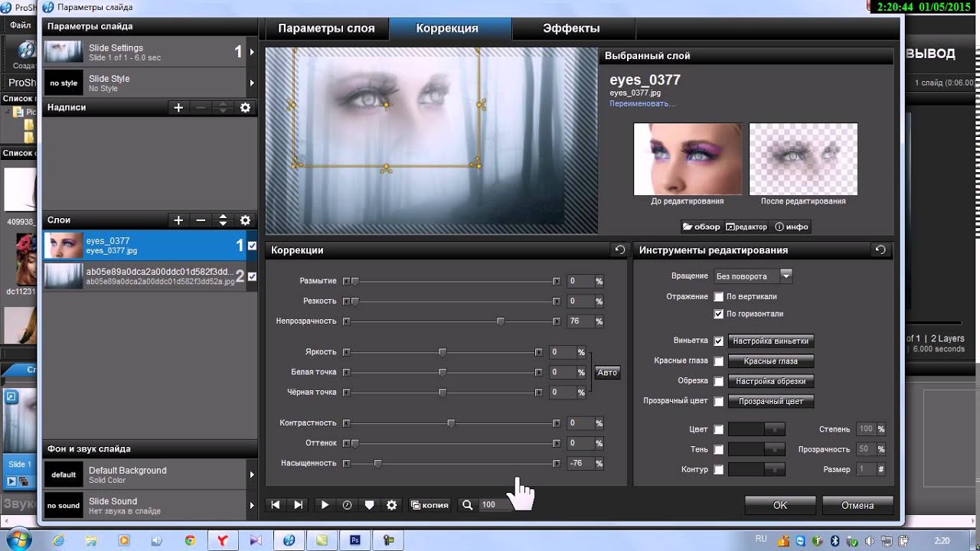
Task: Uncheck По горизонтали flip checkbox
Action: click(718, 314)
